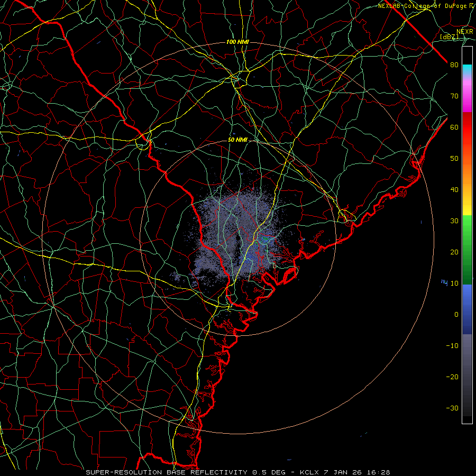
Task: Click the 'NEXR' label above the color bar
Action: [465, 32]
